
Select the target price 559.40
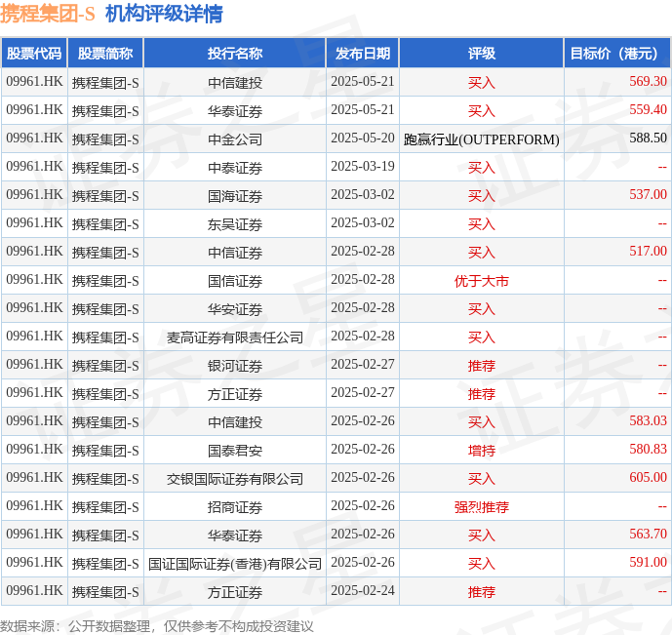[x=648, y=109]
